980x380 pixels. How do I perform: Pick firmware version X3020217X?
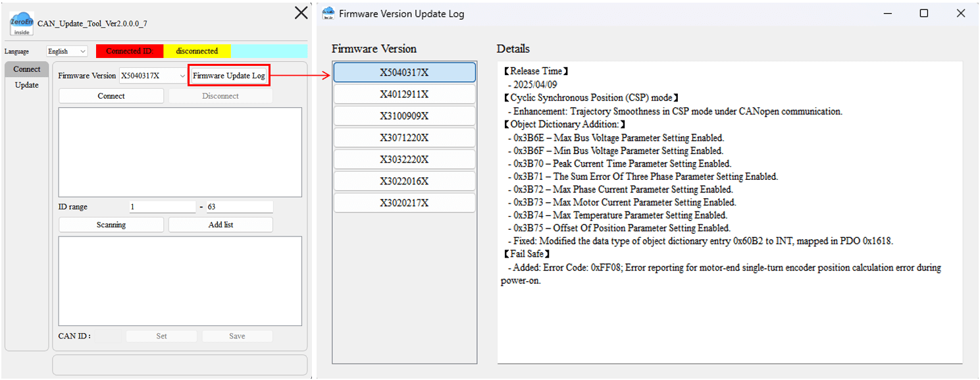tap(404, 203)
